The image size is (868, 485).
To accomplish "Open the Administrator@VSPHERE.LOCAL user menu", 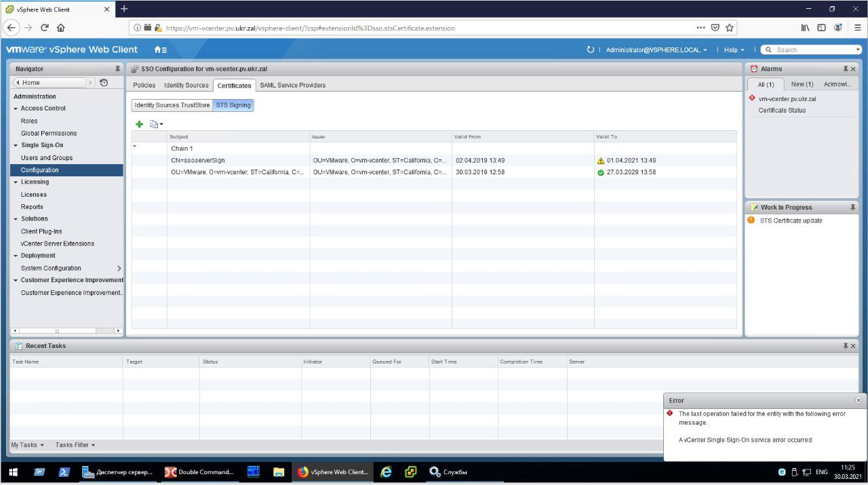I will tap(656, 50).
